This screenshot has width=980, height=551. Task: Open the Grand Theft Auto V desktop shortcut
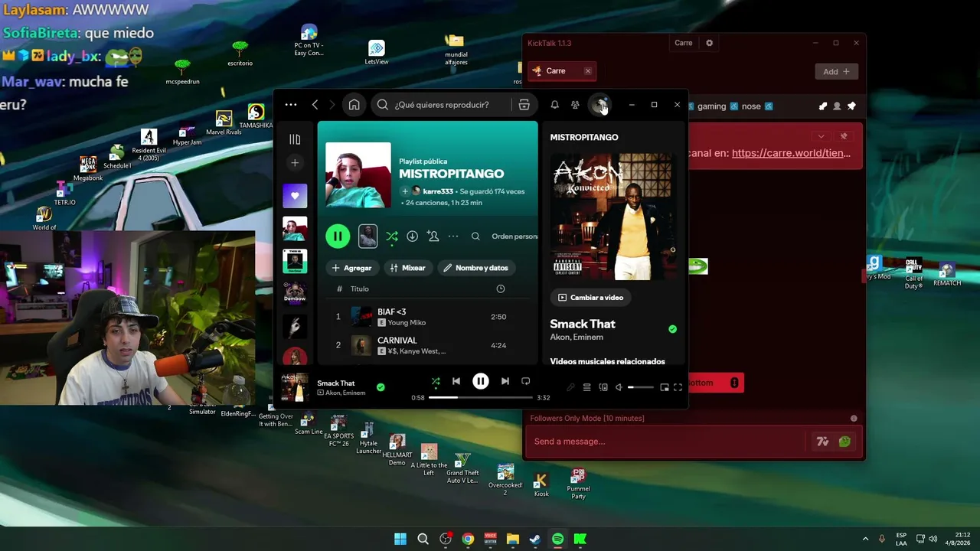[x=462, y=469]
